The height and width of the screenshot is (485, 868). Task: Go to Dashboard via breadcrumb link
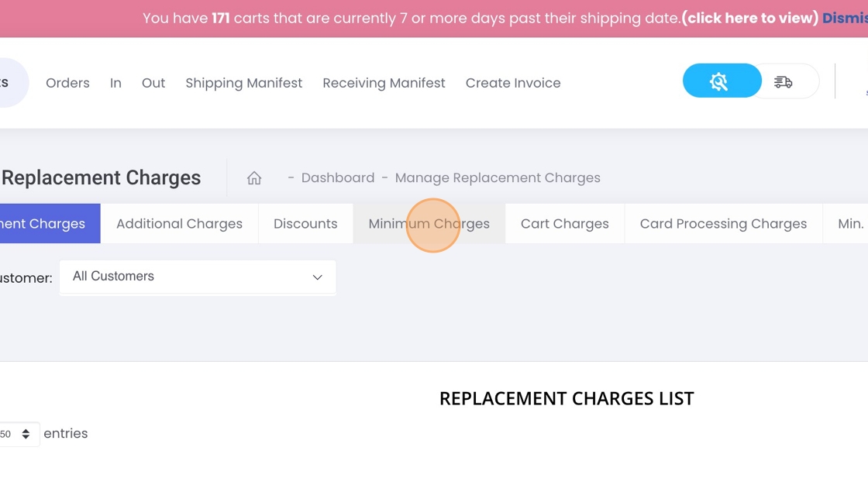pos(338,178)
